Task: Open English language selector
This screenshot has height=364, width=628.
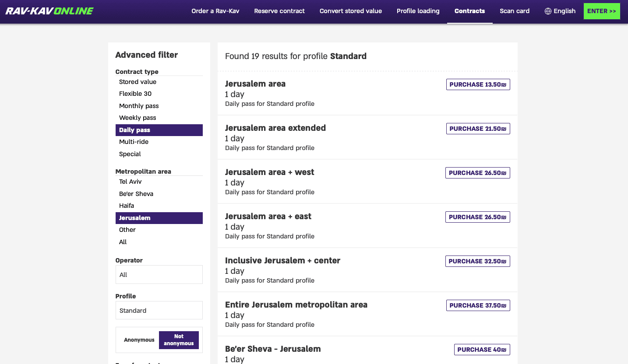Action: pos(560,11)
